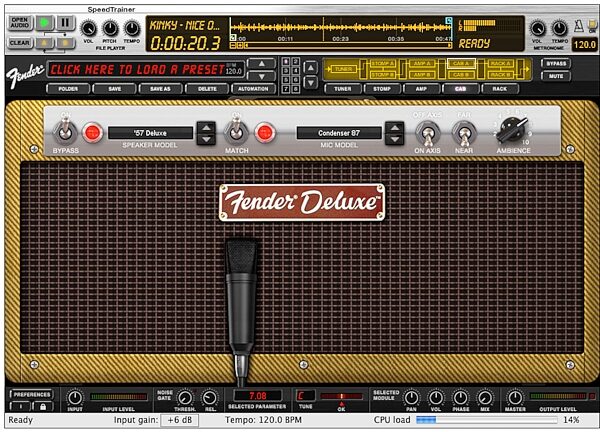Open the Condenser 87 mic model list
This screenshot has height=432, width=600.
click(339, 133)
